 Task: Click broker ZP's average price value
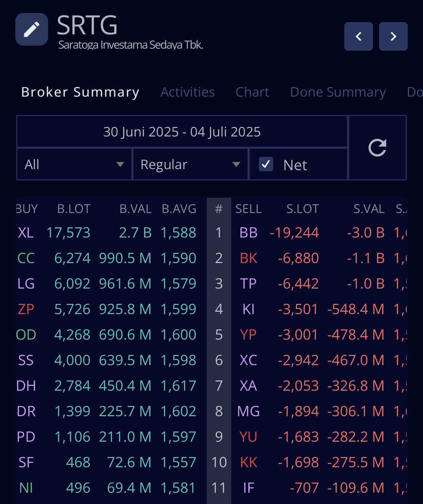pyautogui.click(x=178, y=309)
